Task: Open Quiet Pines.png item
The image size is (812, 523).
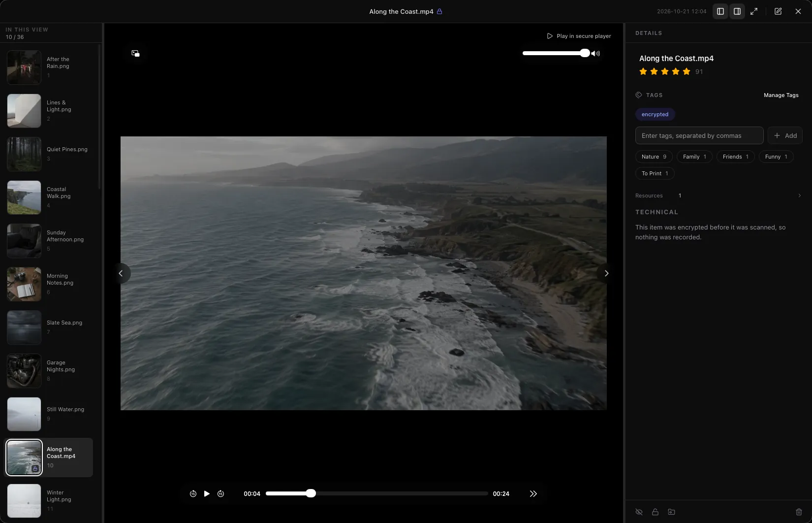Action: (49, 154)
